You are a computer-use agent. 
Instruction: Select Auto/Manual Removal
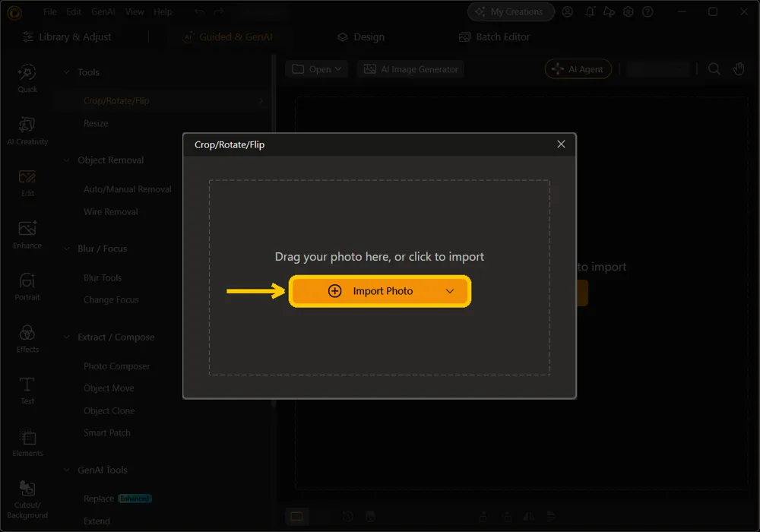pyautogui.click(x=128, y=189)
